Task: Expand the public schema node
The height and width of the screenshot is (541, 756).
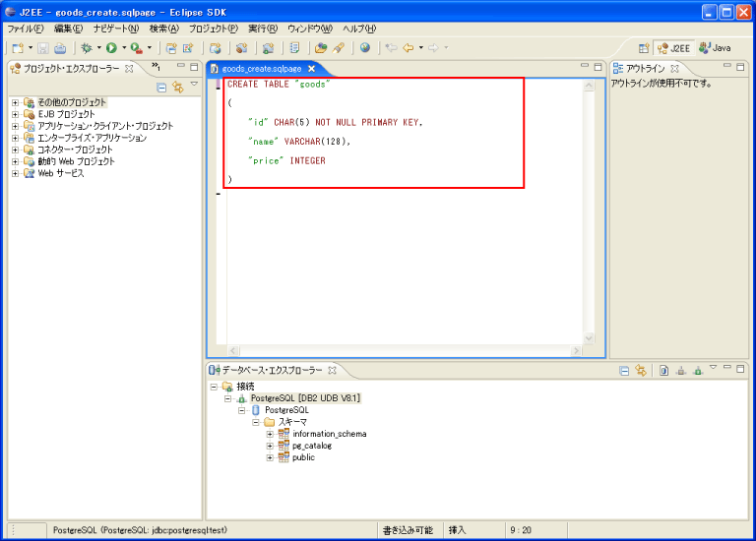Action: 270,457
